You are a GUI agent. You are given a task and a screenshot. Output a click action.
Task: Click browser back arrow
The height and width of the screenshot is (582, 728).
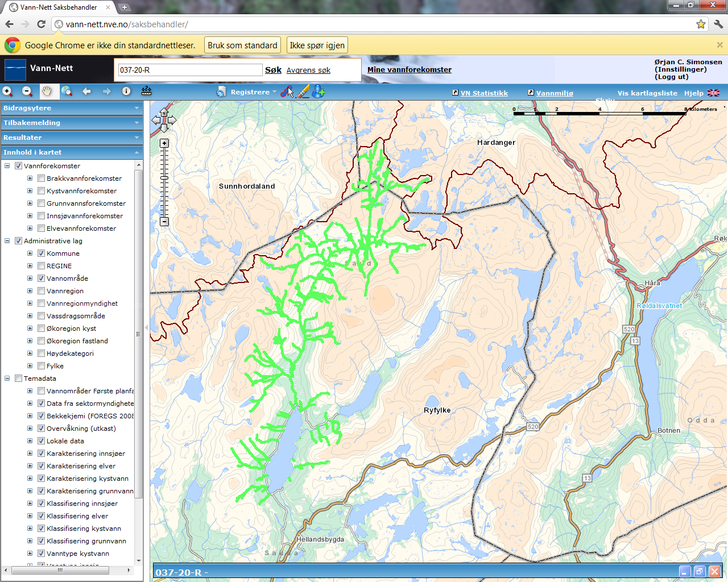[9, 24]
